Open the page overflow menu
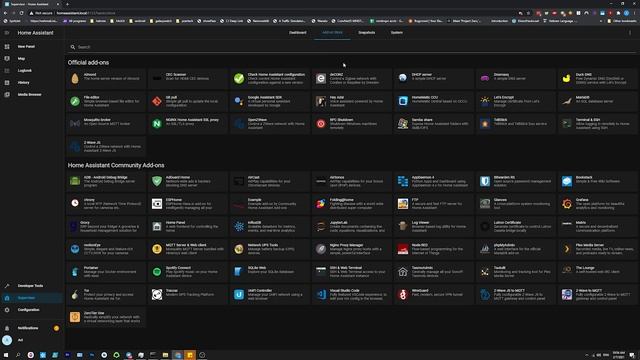The image size is (640, 360). coord(630,33)
